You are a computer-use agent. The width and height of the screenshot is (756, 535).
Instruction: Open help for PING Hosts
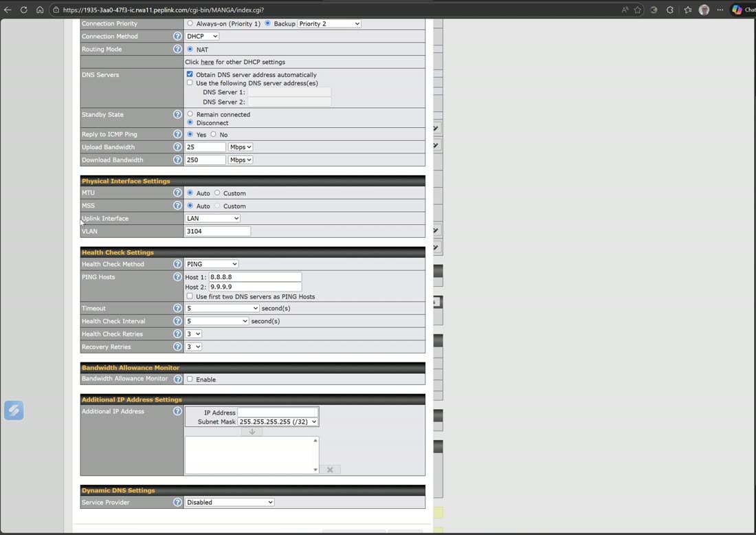[177, 277]
